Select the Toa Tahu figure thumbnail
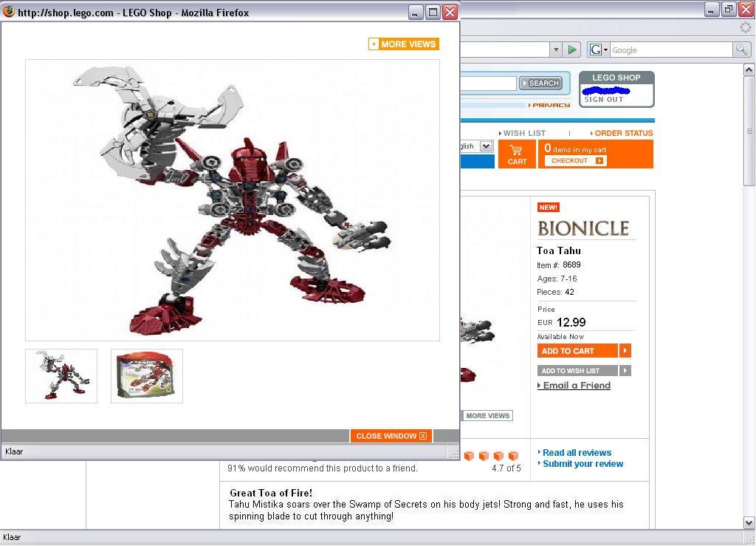This screenshot has width=756, height=546. coord(61,376)
